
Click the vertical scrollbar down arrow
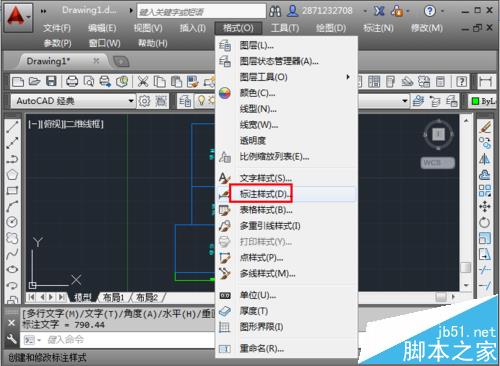coord(466,285)
